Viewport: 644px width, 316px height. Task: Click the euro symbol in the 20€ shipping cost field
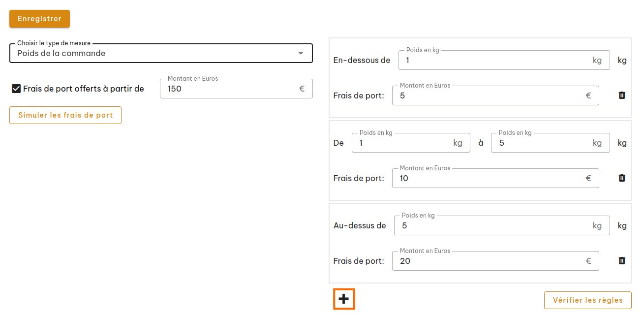tap(588, 261)
